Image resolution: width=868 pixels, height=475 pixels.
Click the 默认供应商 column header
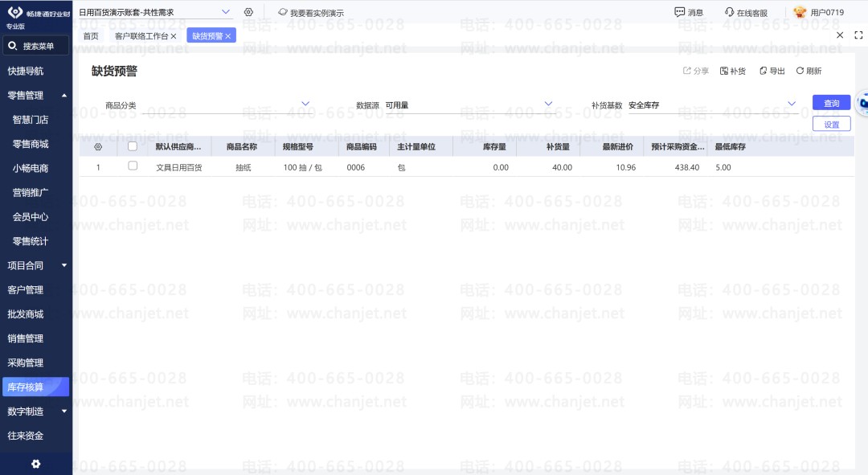[x=178, y=147]
